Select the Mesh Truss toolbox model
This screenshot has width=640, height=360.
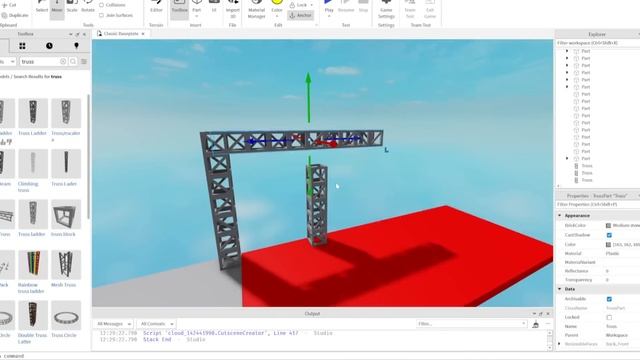pos(66,269)
